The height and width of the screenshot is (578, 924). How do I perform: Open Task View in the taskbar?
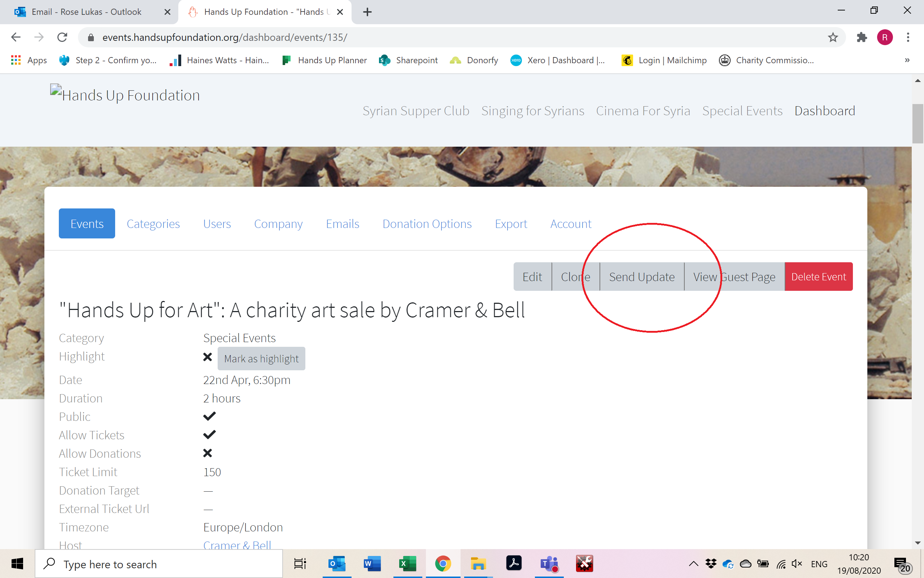point(300,564)
